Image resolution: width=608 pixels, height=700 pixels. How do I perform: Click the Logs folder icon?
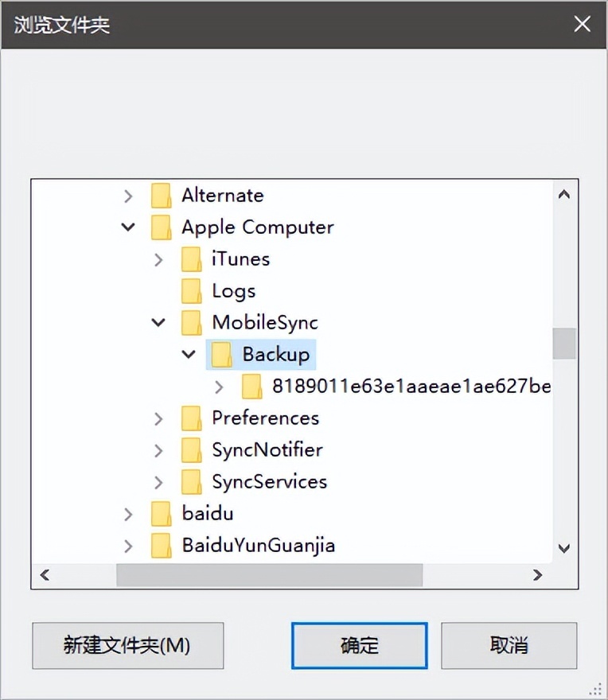(191, 291)
